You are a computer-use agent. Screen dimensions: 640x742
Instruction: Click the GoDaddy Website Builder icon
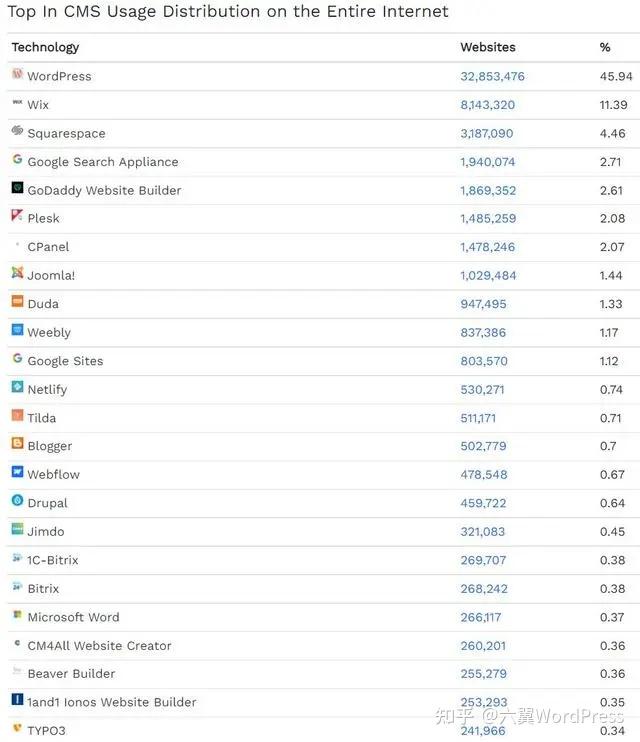pos(17,188)
